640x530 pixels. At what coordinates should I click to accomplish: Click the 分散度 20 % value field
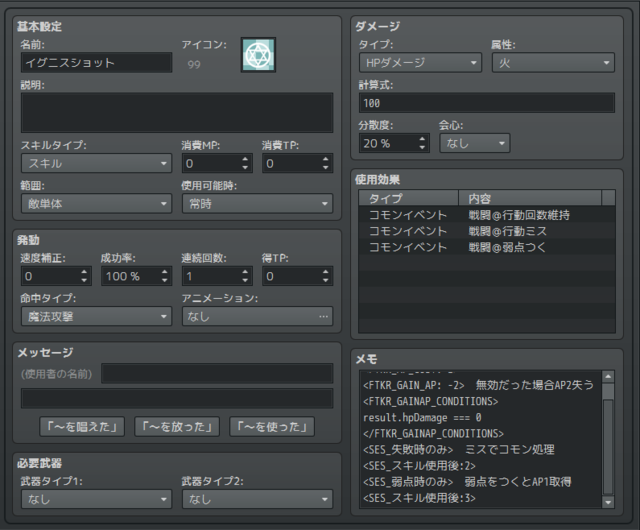tap(389, 143)
